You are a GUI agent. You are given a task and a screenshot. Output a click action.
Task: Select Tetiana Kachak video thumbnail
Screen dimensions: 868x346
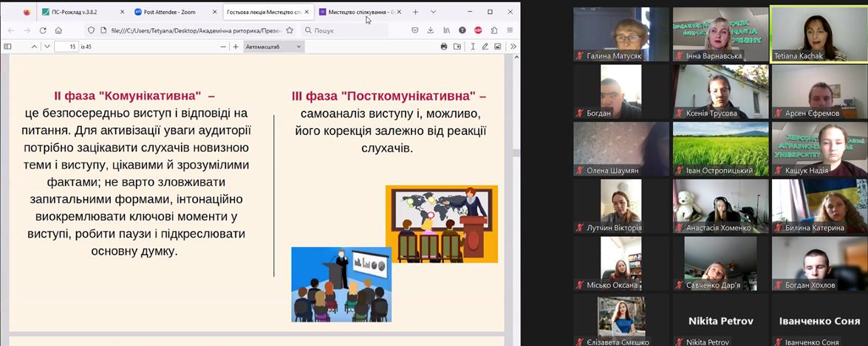pyautogui.click(x=819, y=34)
